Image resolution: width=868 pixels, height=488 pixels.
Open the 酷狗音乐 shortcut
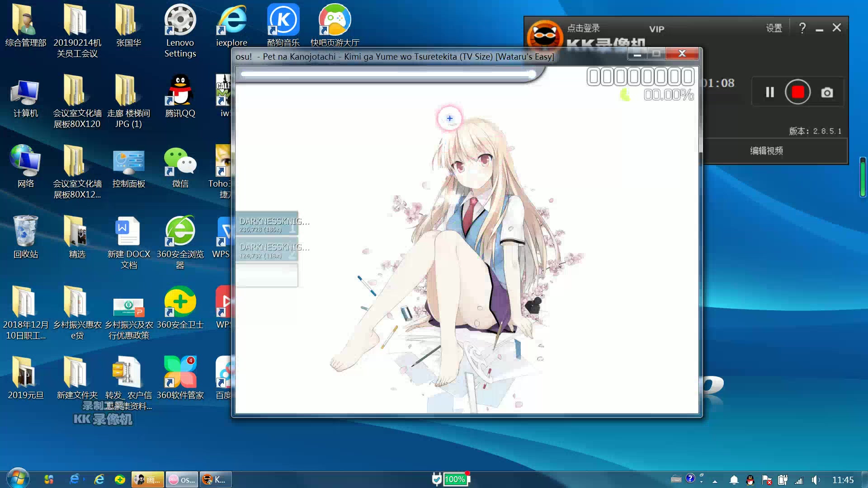283,26
